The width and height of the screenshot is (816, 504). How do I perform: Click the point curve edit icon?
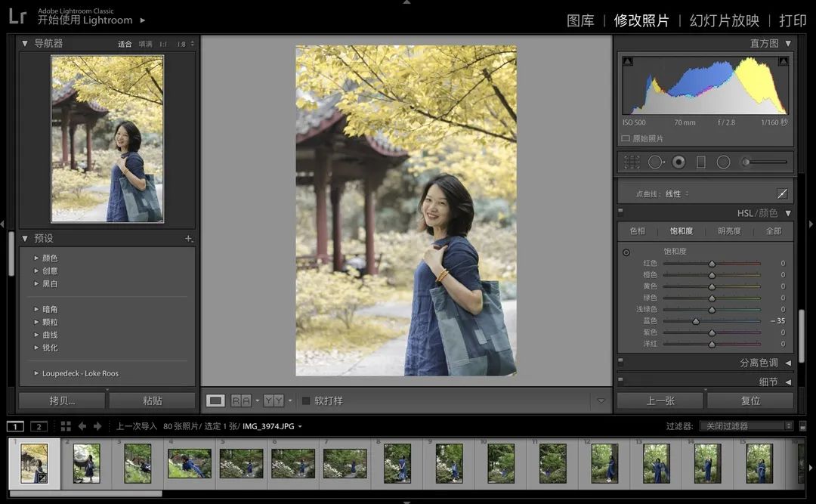[x=782, y=194]
